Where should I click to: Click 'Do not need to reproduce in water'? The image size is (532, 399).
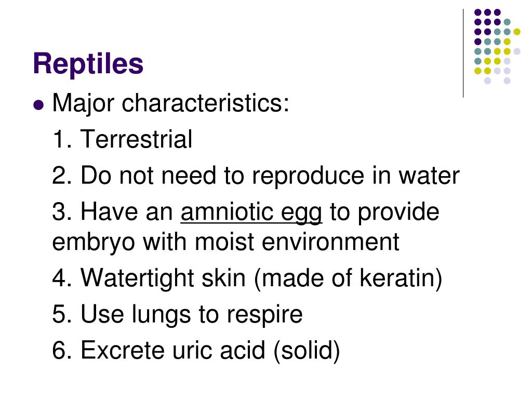[270, 176]
